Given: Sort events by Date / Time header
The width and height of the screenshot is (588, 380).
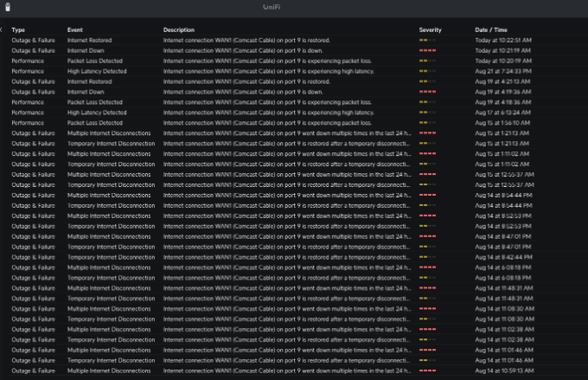Looking at the screenshot, I should pos(491,30).
